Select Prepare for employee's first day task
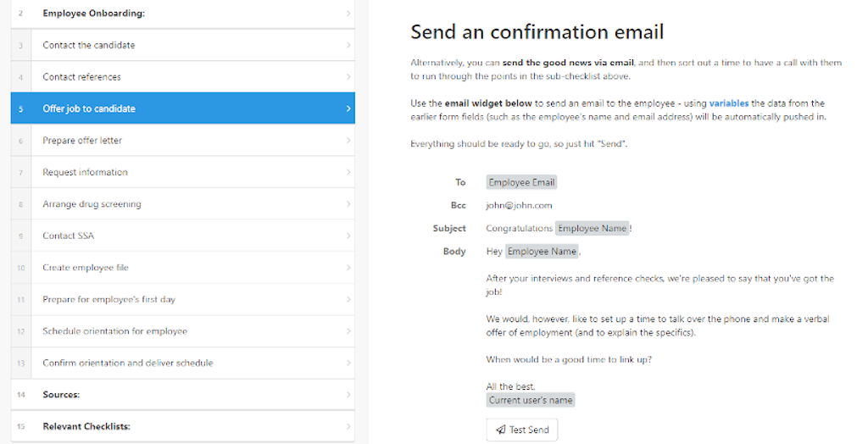This screenshot has height=444, width=868. click(x=183, y=299)
